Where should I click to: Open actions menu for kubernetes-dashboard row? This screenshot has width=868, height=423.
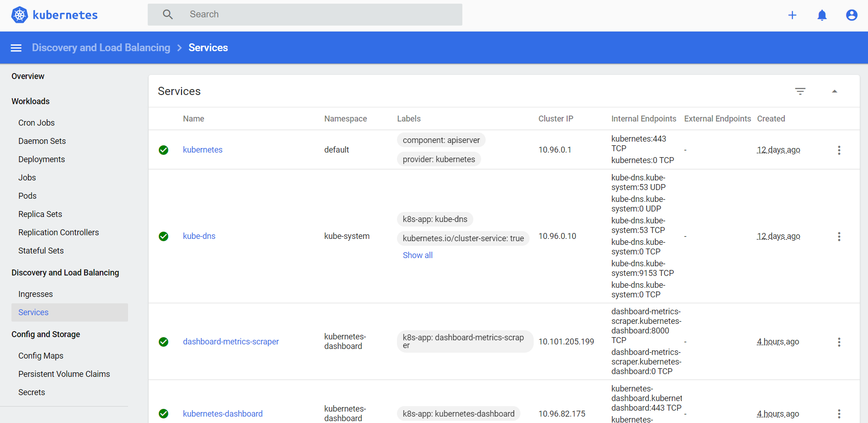tap(839, 414)
